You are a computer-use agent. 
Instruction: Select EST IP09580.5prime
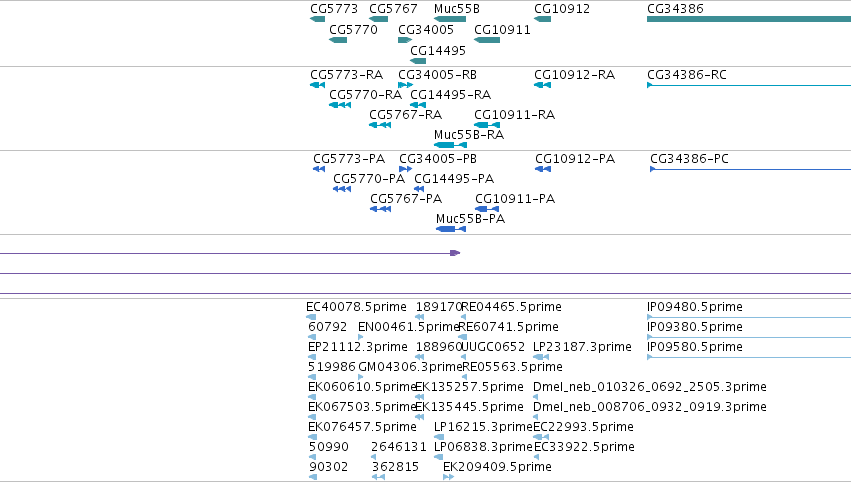695,347
